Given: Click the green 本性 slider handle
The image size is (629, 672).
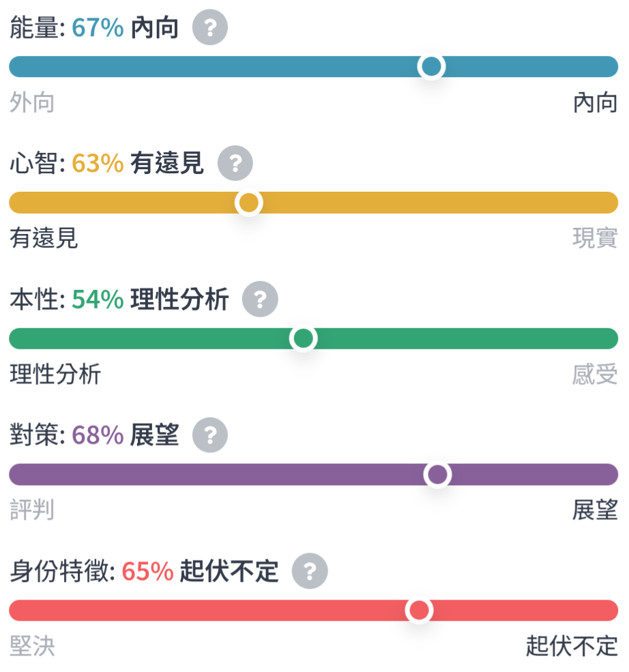Looking at the screenshot, I should (304, 338).
